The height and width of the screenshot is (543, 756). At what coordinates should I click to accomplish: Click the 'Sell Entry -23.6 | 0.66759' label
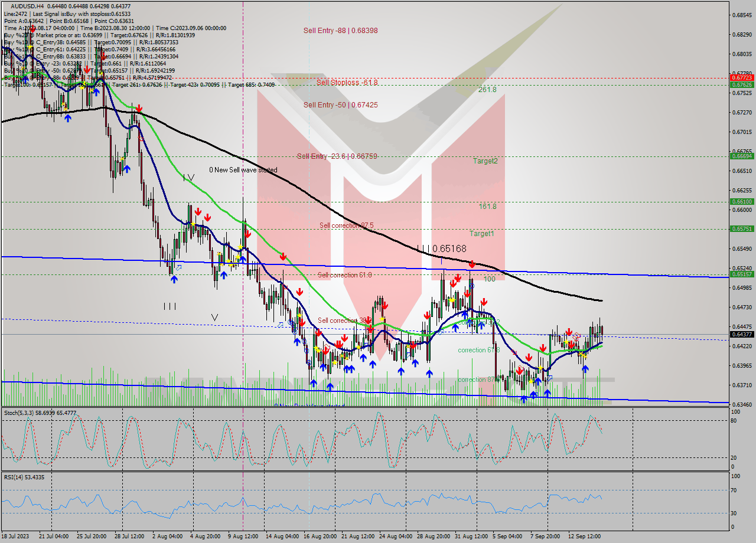click(x=337, y=156)
